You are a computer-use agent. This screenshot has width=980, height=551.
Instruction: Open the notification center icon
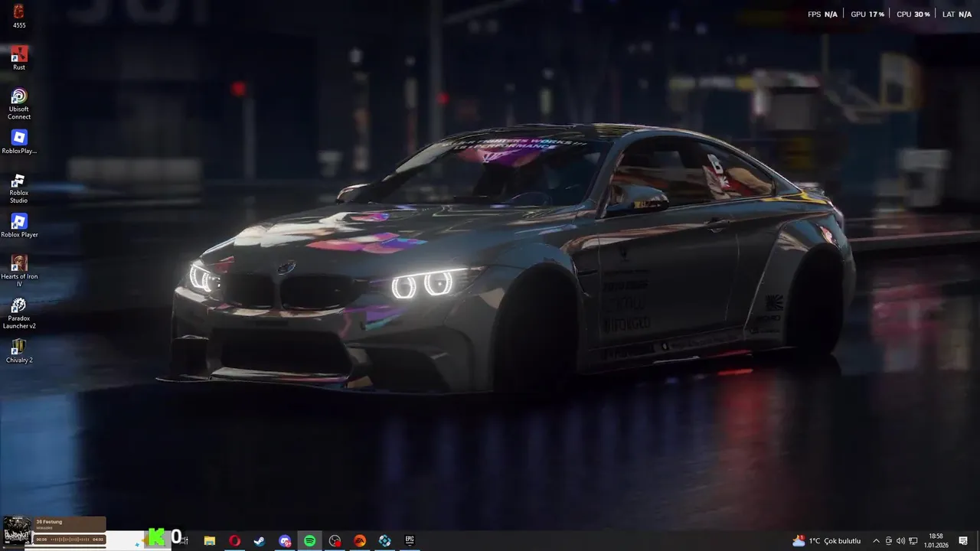pyautogui.click(x=963, y=541)
